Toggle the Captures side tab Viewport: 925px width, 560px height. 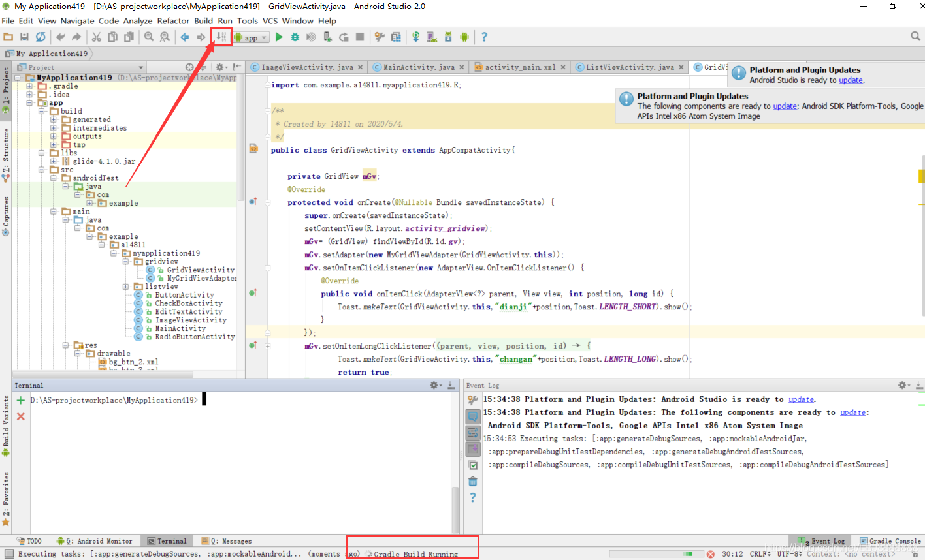(x=6, y=215)
